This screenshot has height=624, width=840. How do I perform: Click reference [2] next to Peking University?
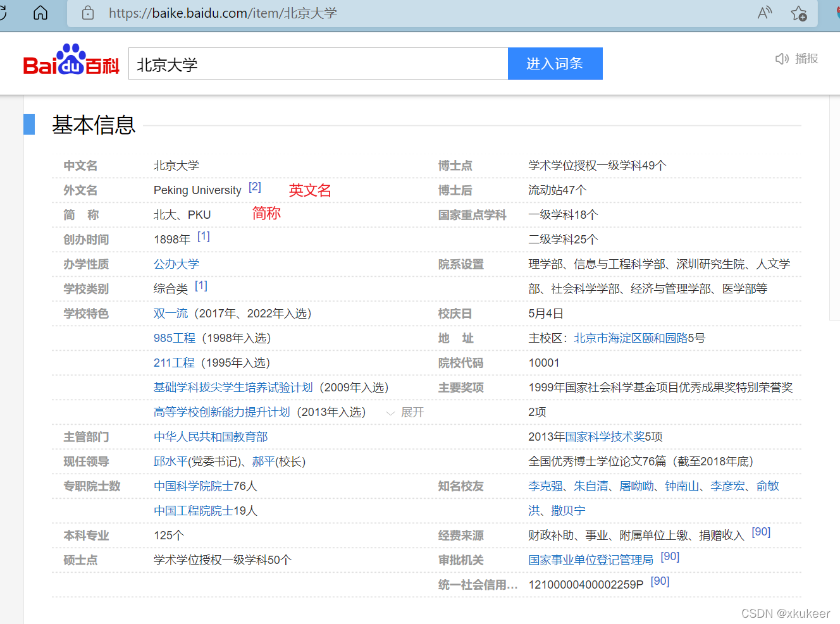coord(255,187)
